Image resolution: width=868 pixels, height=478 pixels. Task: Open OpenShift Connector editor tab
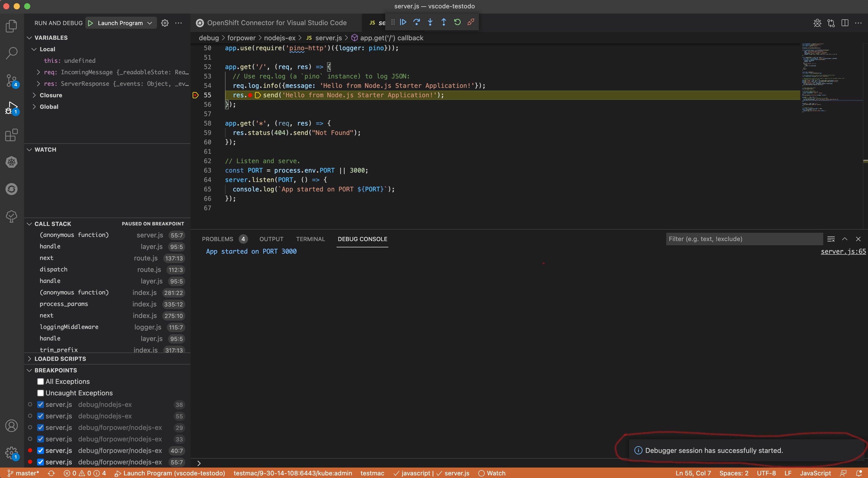tap(277, 22)
